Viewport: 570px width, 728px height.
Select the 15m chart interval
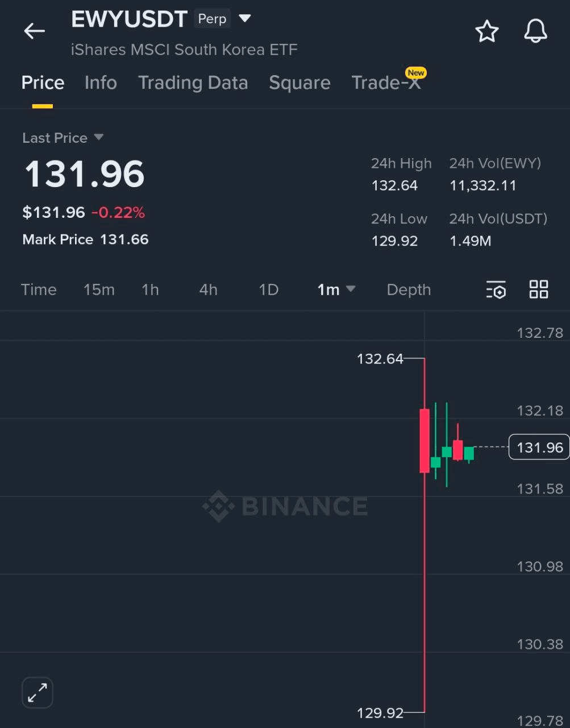pyautogui.click(x=99, y=289)
